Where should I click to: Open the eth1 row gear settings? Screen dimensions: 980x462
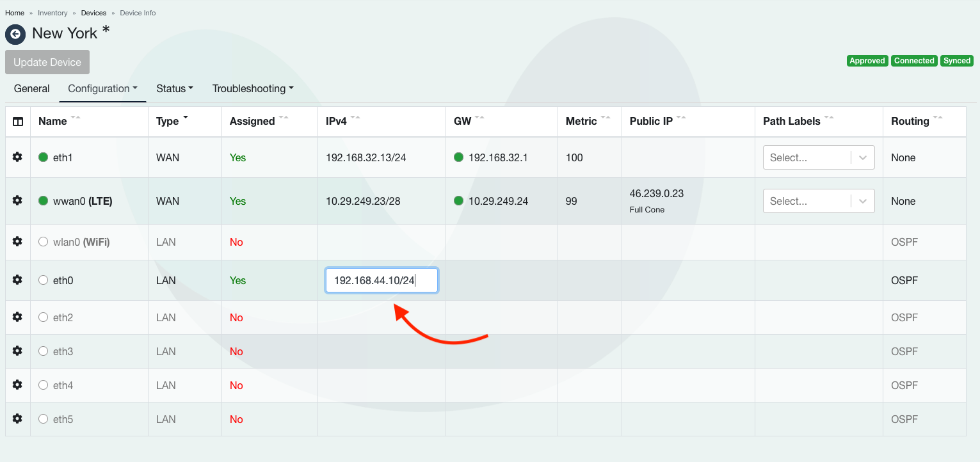(x=18, y=157)
